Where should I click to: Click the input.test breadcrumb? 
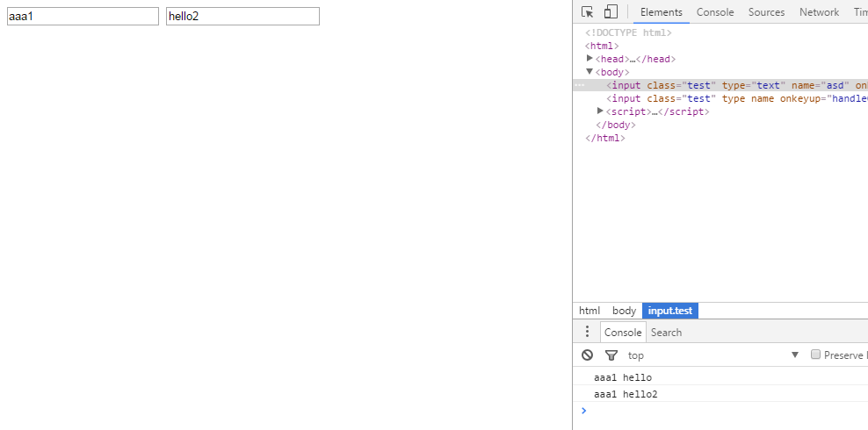(669, 311)
